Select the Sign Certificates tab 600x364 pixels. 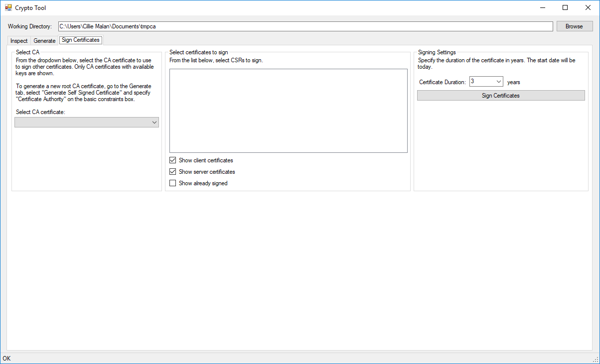pyautogui.click(x=81, y=40)
